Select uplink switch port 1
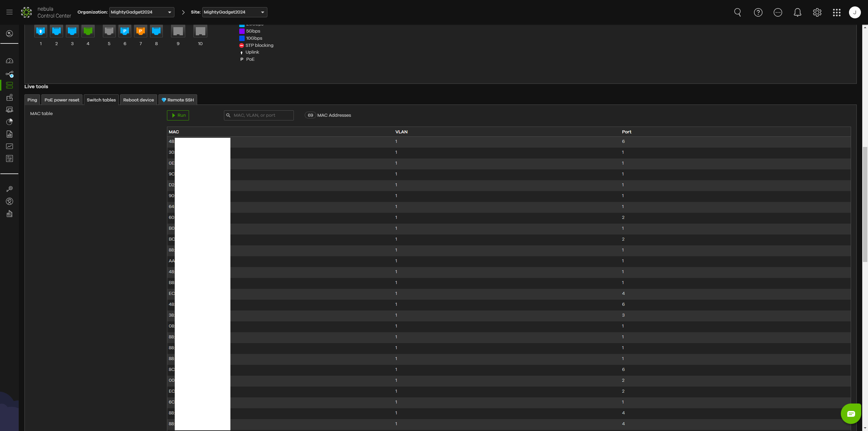Screen dimensions: 868x431 point(41,31)
